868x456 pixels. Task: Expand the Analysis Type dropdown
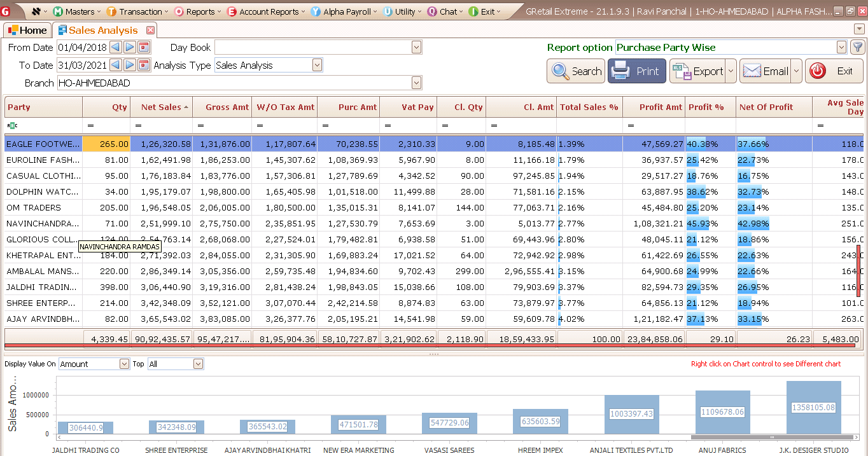pos(317,65)
